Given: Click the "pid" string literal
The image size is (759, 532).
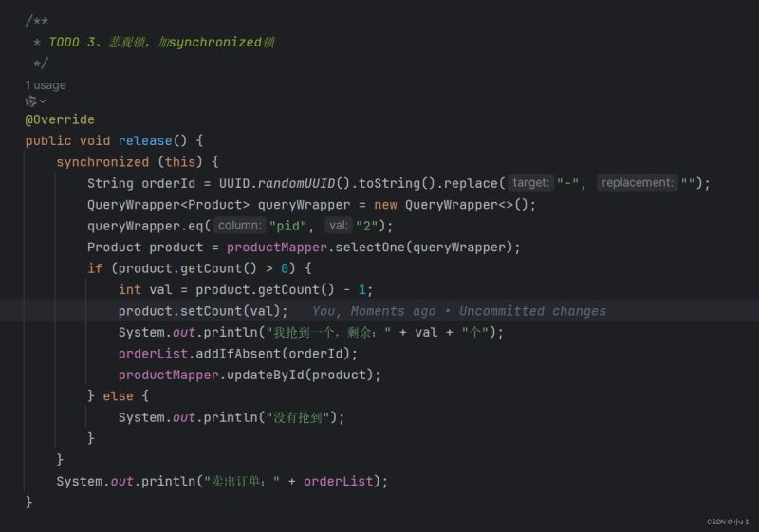Looking at the screenshot, I should [x=288, y=226].
